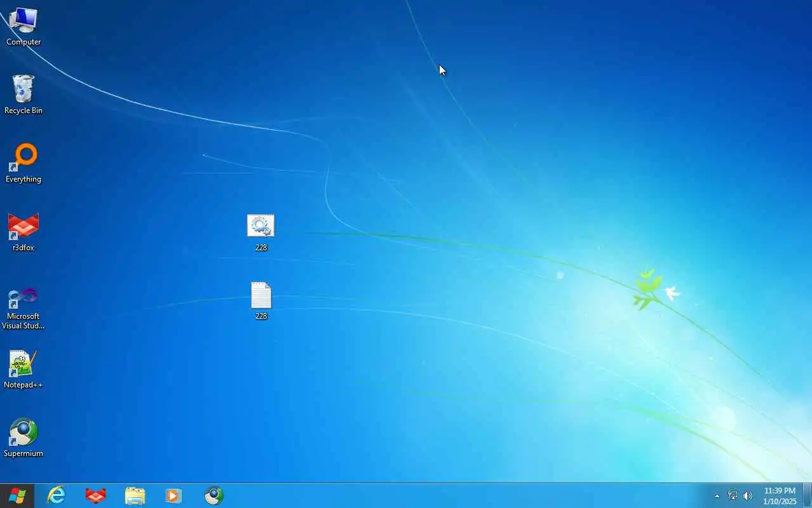The image size is (812, 508).
Task: Select the 228 file with gears icon
Action: 261,232
